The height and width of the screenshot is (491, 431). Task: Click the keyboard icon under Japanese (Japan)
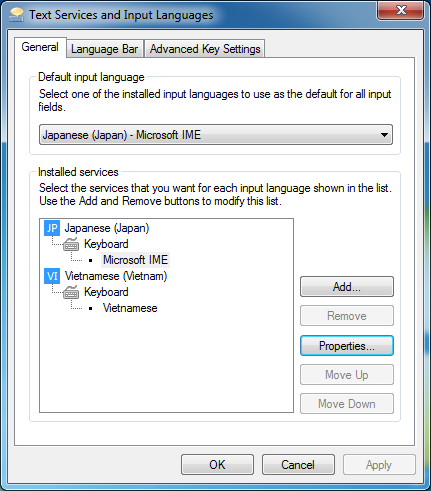coord(71,244)
